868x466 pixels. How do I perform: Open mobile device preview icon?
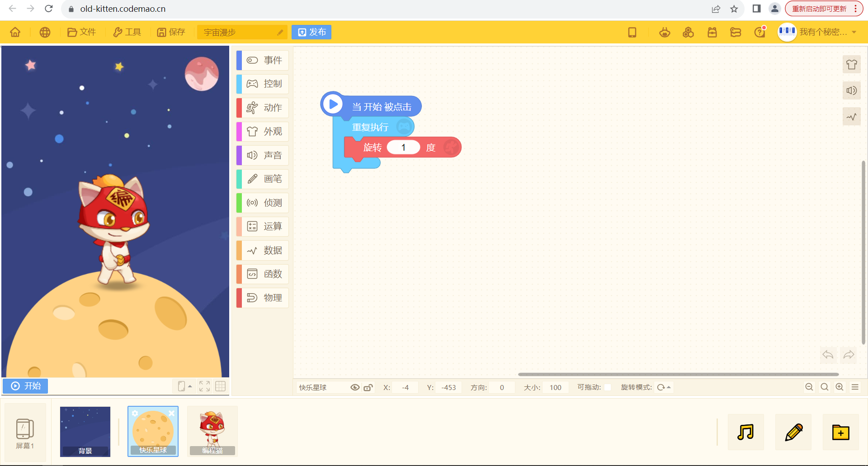[x=632, y=32]
